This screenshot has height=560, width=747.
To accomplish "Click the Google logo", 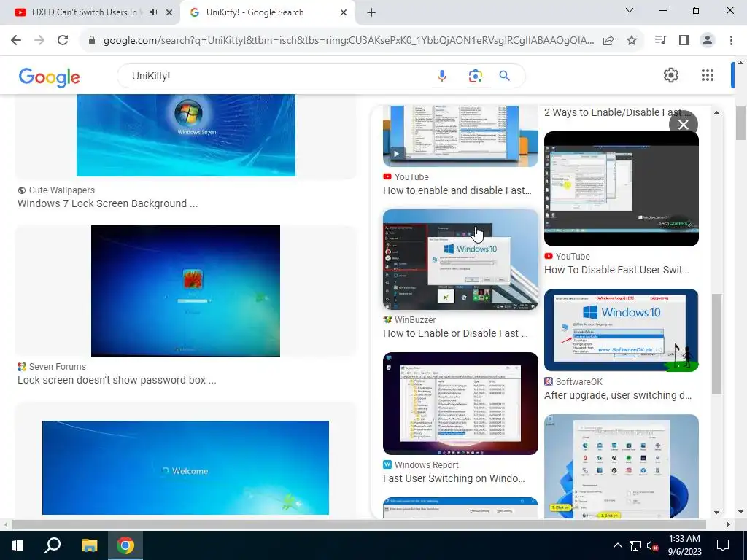I will (x=50, y=77).
